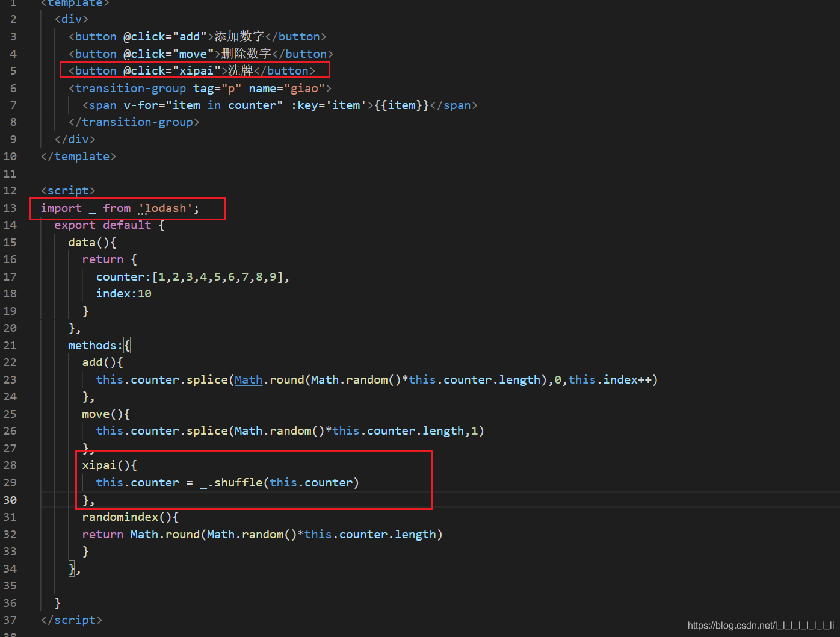Viewport: 840px width, 637px height.
Task: Click the closing '</template>' tag
Action: click(x=78, y=156)
